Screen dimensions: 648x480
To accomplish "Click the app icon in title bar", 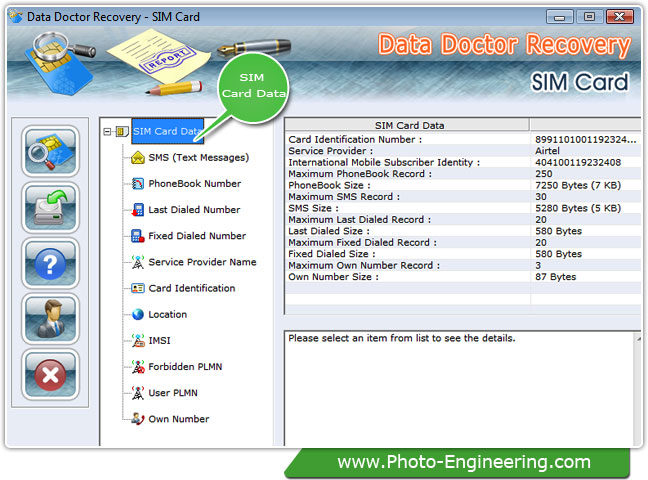I will 16,16.
